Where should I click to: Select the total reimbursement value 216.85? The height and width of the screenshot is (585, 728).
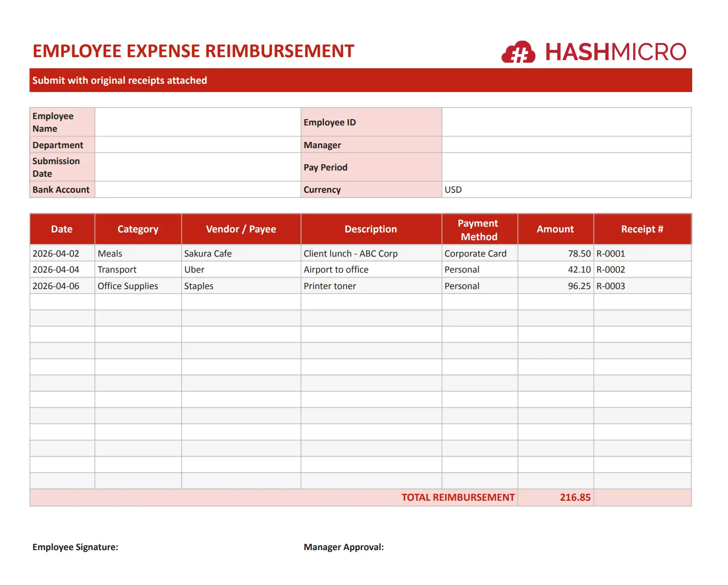pos(555,497)
